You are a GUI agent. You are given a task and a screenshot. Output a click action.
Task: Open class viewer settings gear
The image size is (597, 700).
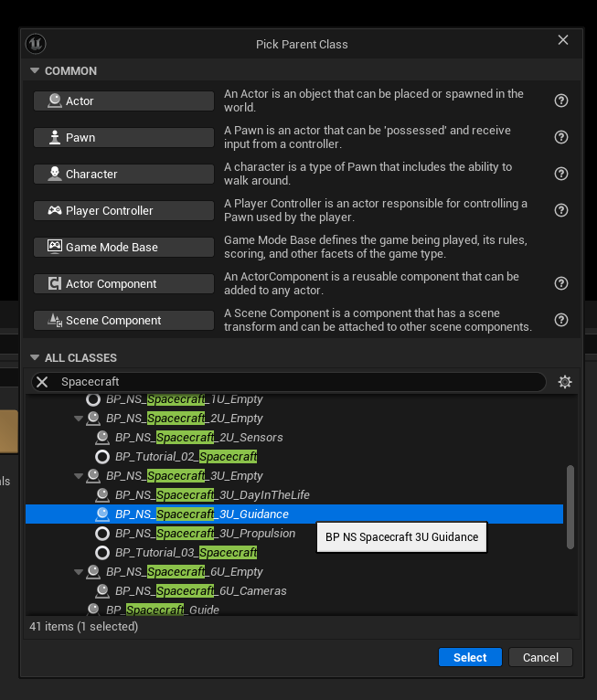point(565,382)
